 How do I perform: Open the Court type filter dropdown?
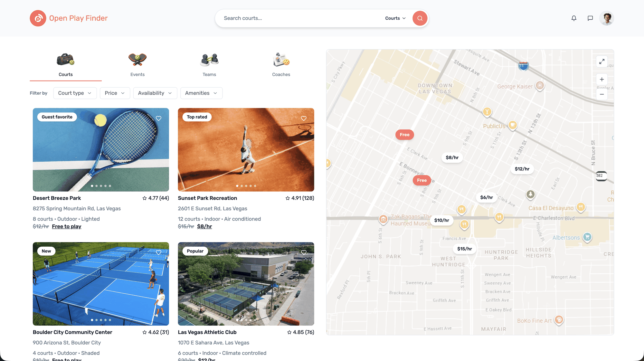75,93
